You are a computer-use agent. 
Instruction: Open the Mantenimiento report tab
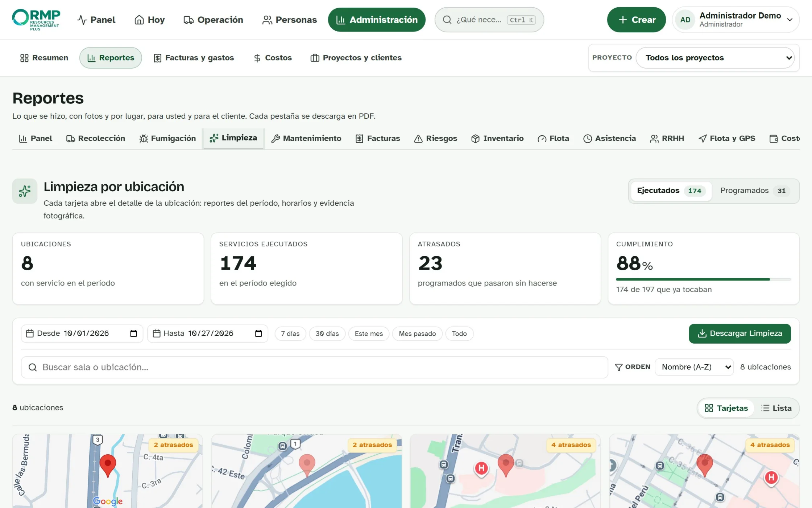coord(306,138)
